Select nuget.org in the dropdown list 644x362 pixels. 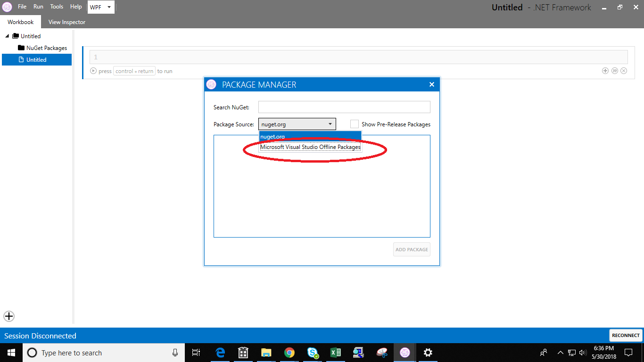pos(310,136)
